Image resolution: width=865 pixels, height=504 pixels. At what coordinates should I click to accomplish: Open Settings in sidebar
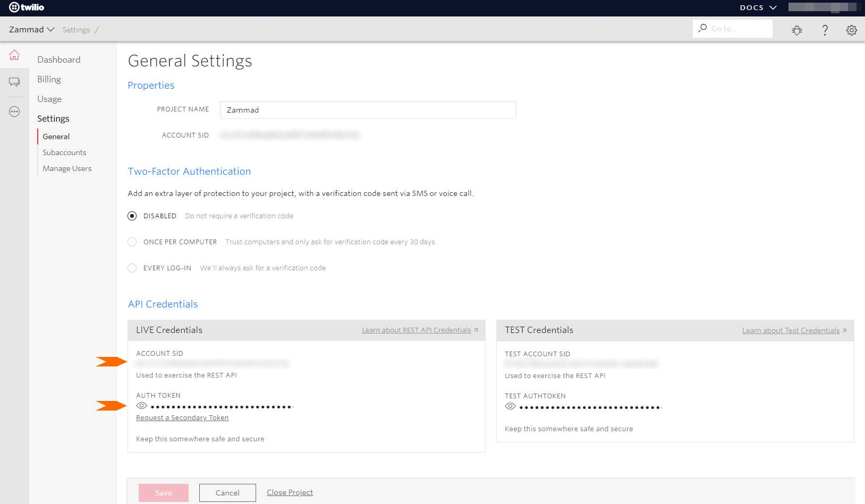(53, 118)
